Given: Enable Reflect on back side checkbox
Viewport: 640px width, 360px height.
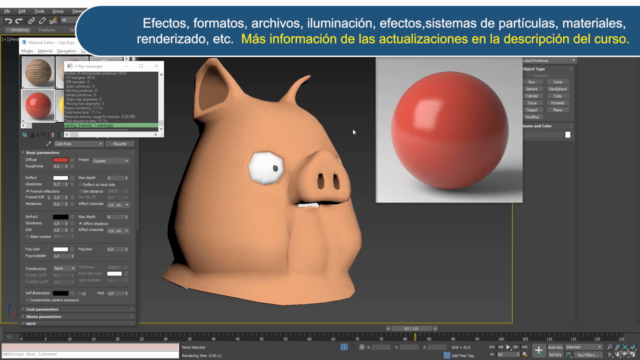Looking at the screenshot, I should pyautogui.click(x=80, y=184).
